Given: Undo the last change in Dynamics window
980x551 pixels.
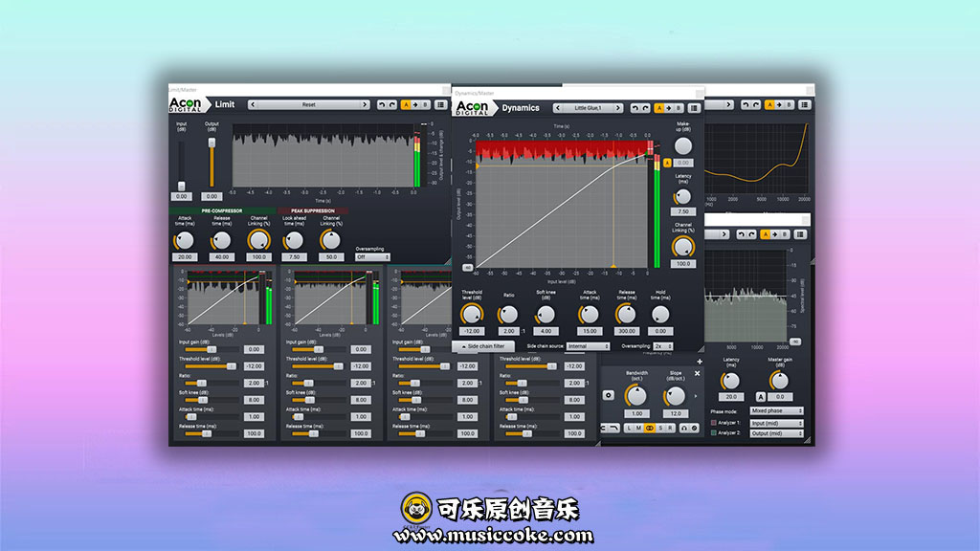Looking at the screenshot, I should (635, 108).
